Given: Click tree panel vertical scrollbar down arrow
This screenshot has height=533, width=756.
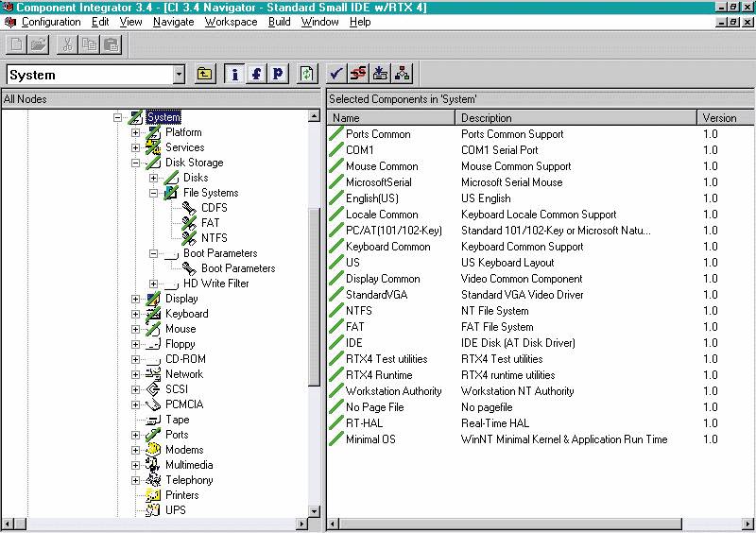Looking at the screenshot, I should coord(314,511).
